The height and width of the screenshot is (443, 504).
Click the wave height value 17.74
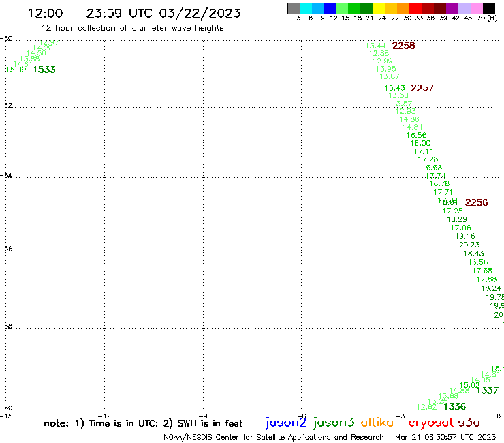(x=435, y=176)
